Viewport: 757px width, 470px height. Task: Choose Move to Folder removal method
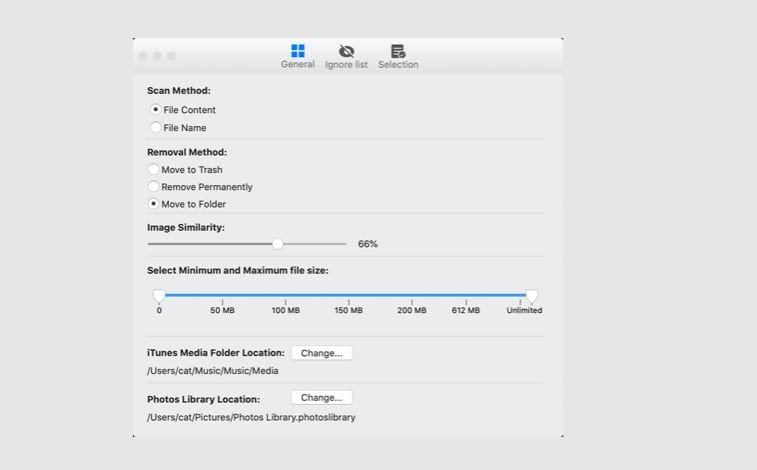coord(154,204)
